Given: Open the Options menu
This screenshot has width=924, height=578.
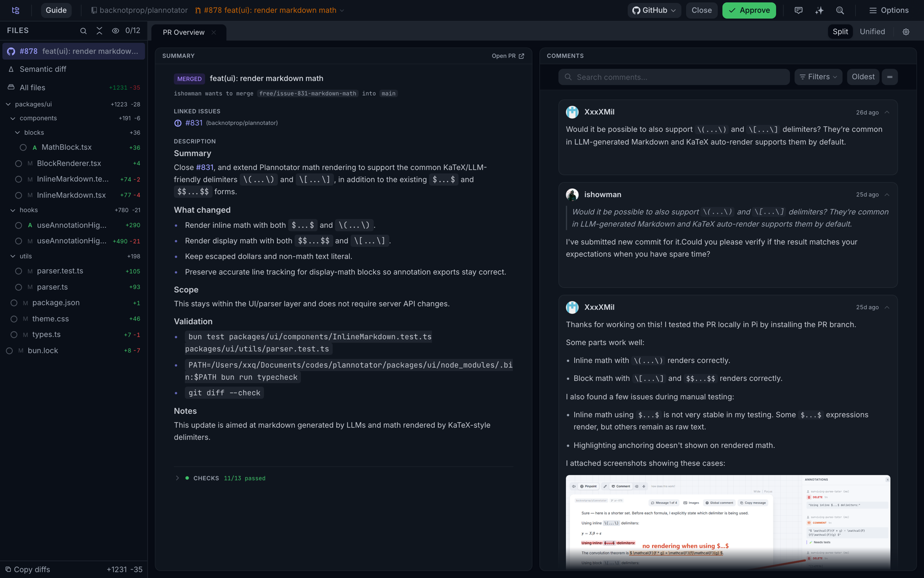Looking at the screenshot, I should [x=889, y=10].
